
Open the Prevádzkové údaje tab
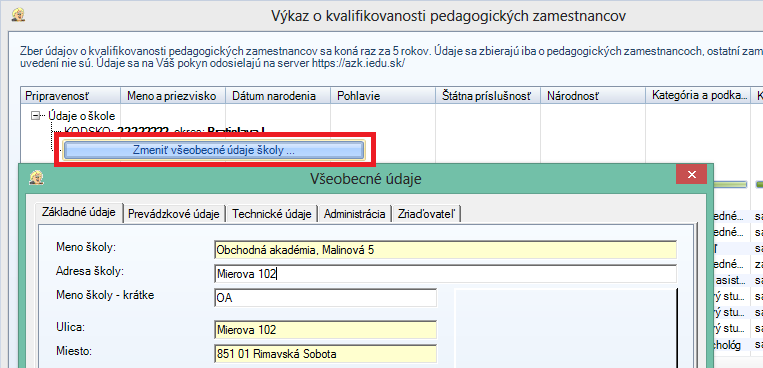click(x=174, y=214)
